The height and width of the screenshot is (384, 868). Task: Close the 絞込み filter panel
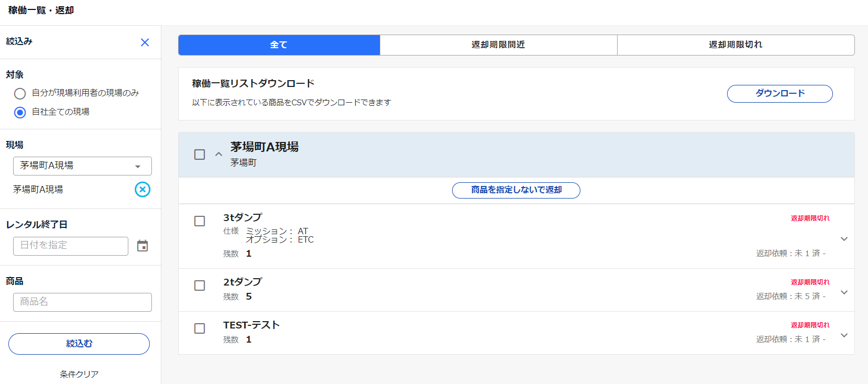click(145, 42)
